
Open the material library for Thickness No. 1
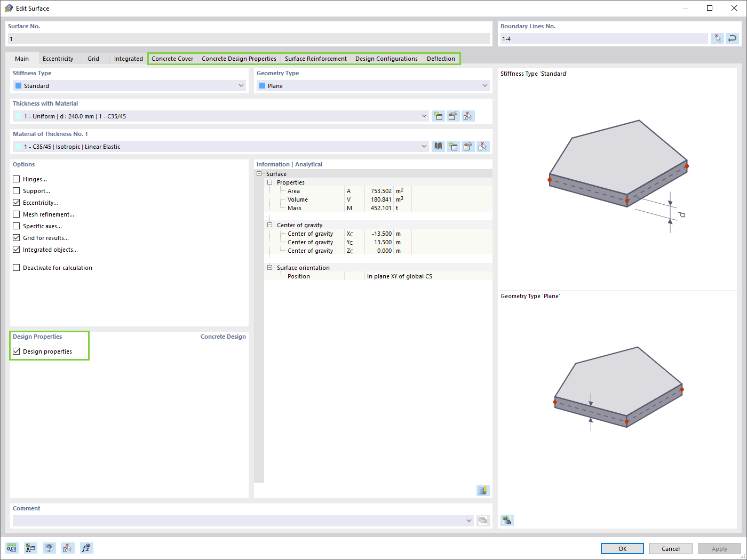438,146
